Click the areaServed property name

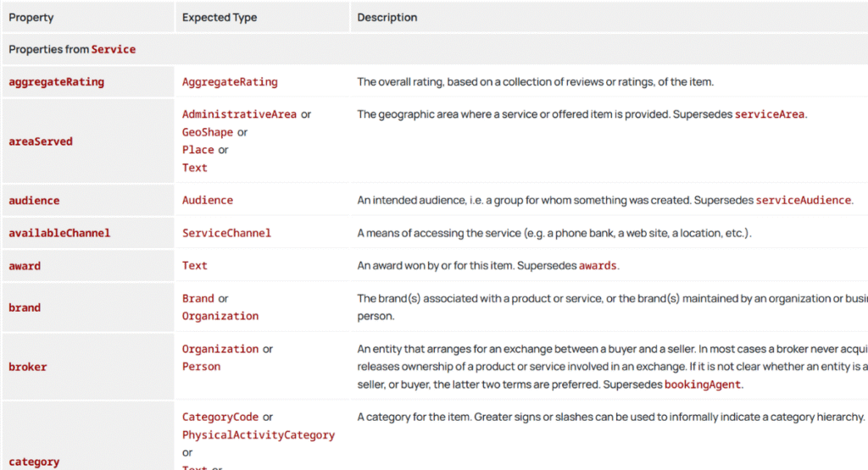(x=41, y=141)
